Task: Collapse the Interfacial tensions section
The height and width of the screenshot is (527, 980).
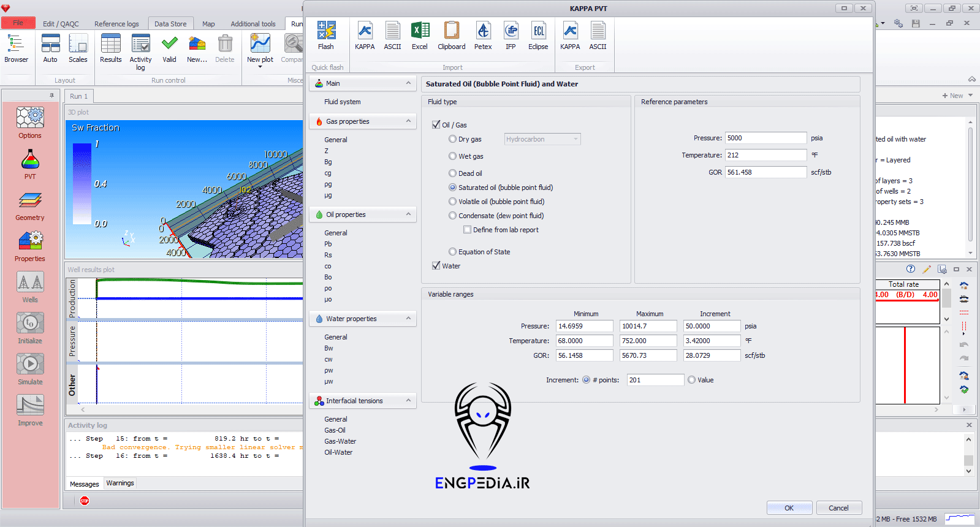Action: pyautogui.click(x=408, y=401)
